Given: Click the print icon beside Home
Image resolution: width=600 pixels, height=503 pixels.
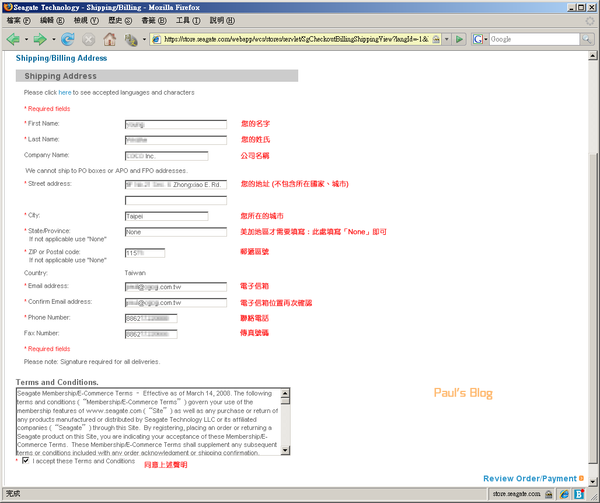Looking at the screenshot, I should tap(131, 39).
